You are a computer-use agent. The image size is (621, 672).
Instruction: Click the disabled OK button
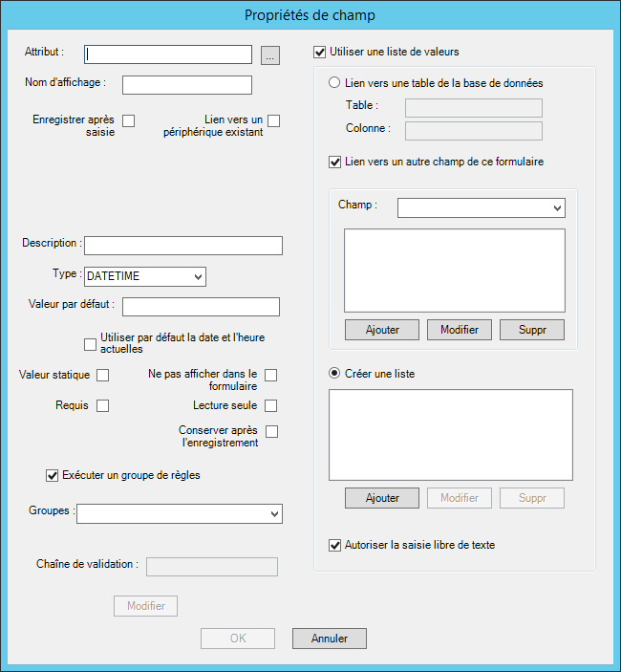click(238, 639)
